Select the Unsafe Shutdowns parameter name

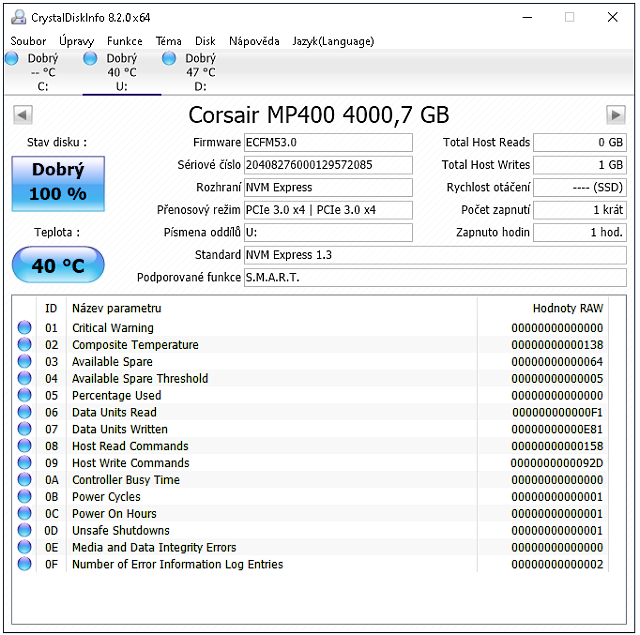coord(121,531)
